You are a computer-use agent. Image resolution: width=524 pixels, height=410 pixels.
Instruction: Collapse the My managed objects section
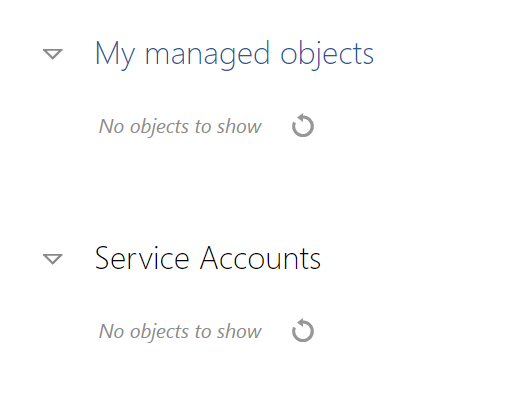click(53, 54)
